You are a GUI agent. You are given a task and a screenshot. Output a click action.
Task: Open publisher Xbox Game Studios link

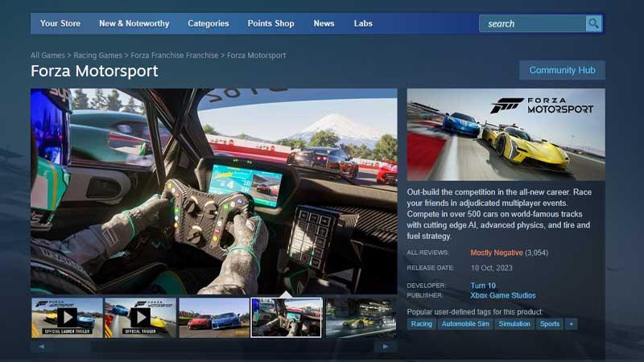pos(502,295)
